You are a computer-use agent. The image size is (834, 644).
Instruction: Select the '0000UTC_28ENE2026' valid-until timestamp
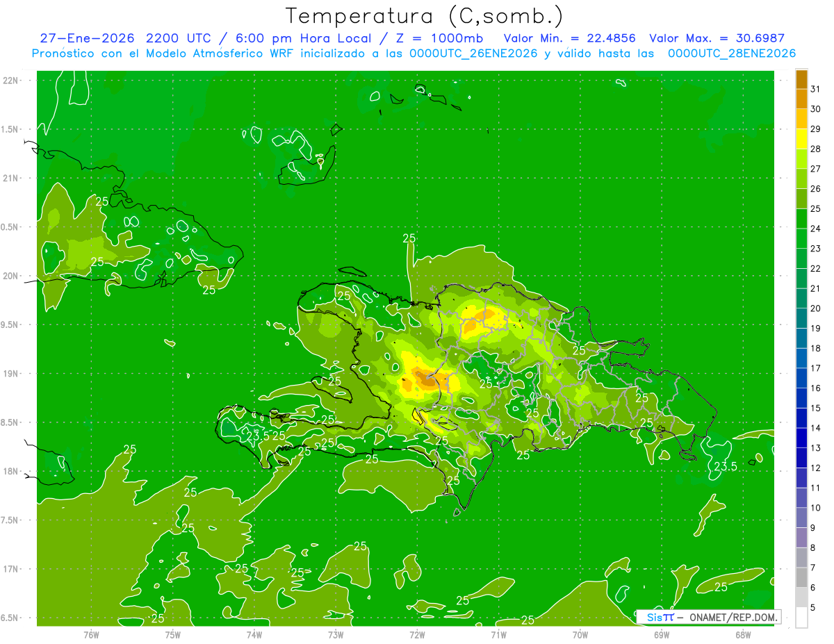[732, 53]
